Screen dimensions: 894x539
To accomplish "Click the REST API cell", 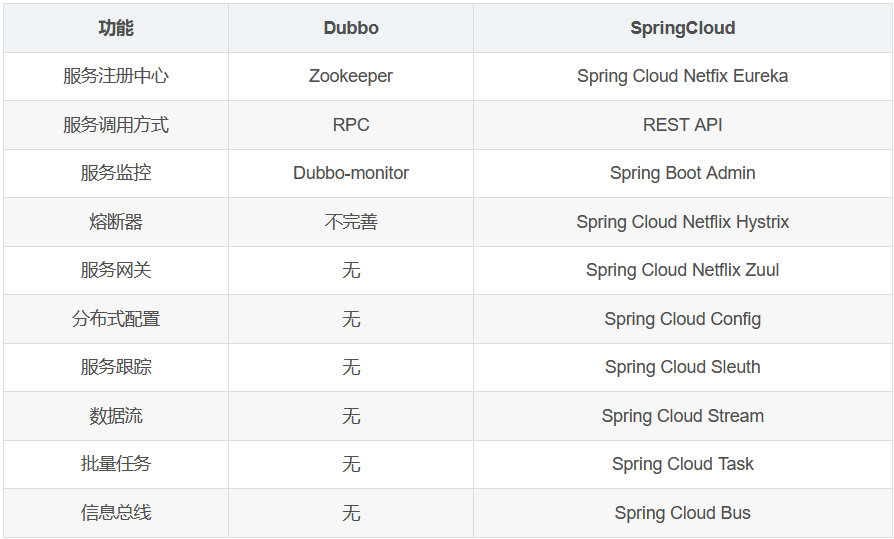I will point(682,125).
